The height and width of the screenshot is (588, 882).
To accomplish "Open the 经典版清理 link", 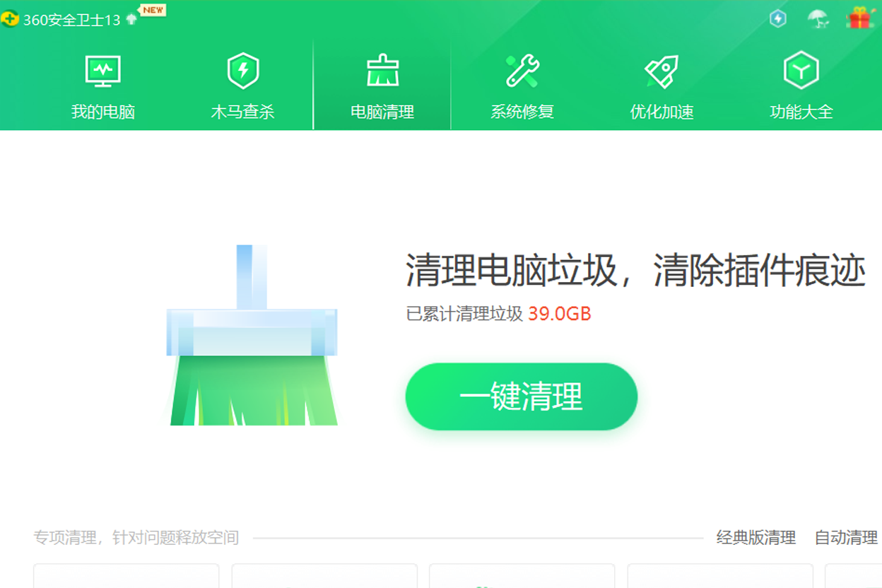I will pyautogui.click(x=756, y=538).
